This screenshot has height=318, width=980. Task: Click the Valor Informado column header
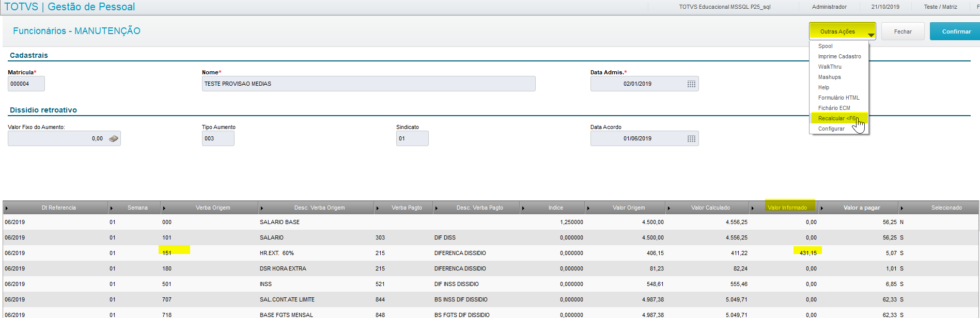(787, 208)
